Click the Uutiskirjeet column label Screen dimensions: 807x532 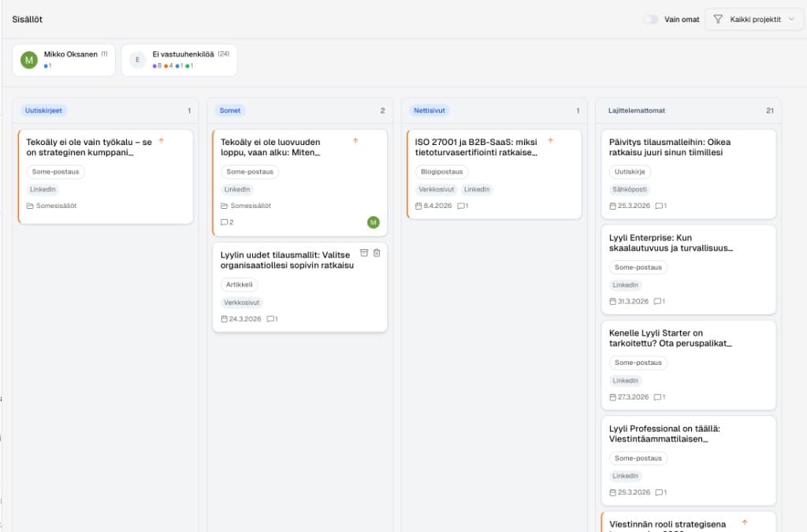pyautogui.click(x=44, y=110)
